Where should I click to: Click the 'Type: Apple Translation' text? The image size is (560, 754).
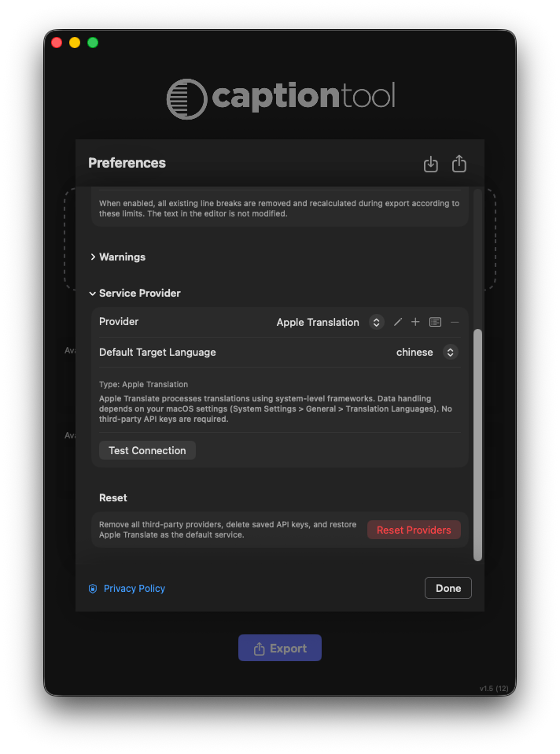[143, 385]
